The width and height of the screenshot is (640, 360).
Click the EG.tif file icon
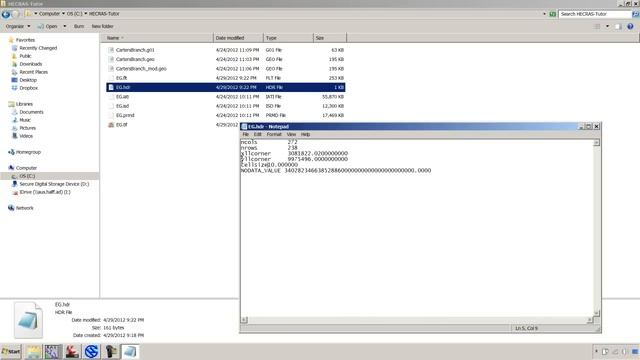coord(111,125)
